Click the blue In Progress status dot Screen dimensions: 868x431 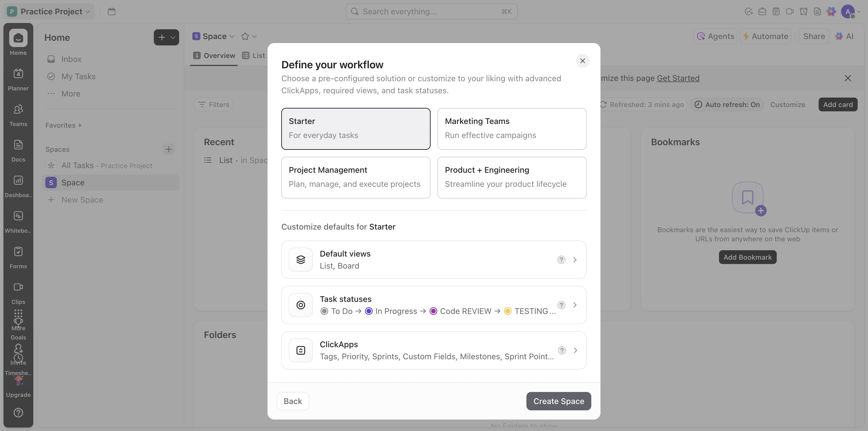369,311
